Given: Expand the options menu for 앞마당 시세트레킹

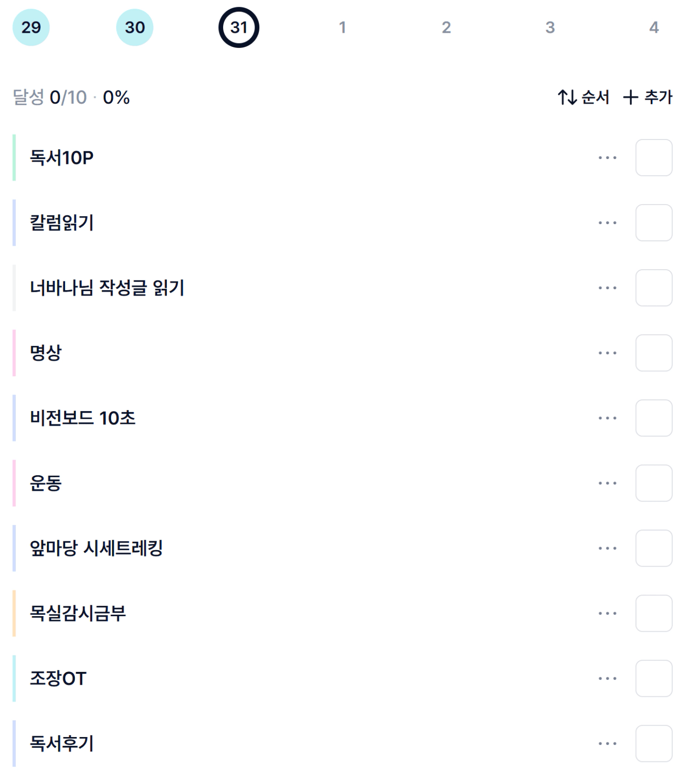Looking at the screenshot, I should point(607,548).
